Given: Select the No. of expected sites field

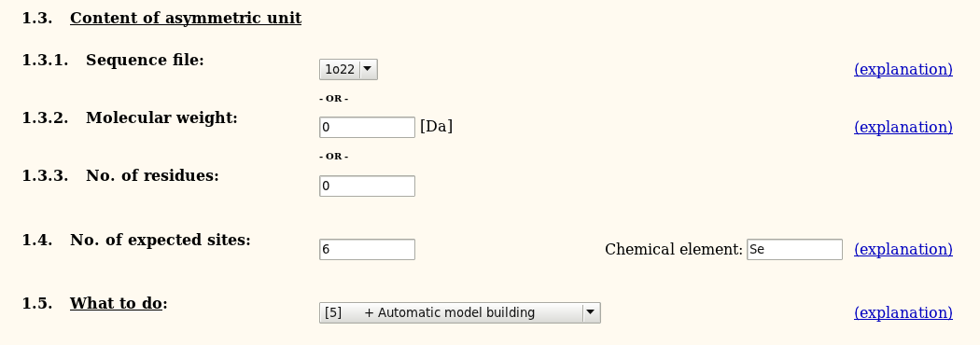Looking at the screenshot, I should pos(367,250).
